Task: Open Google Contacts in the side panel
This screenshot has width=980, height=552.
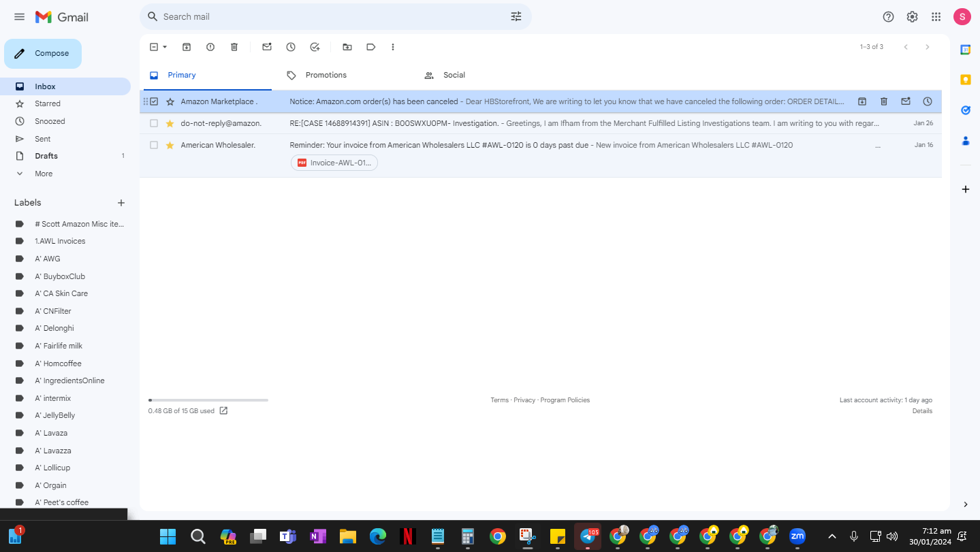Action: (x=965, y=141)
